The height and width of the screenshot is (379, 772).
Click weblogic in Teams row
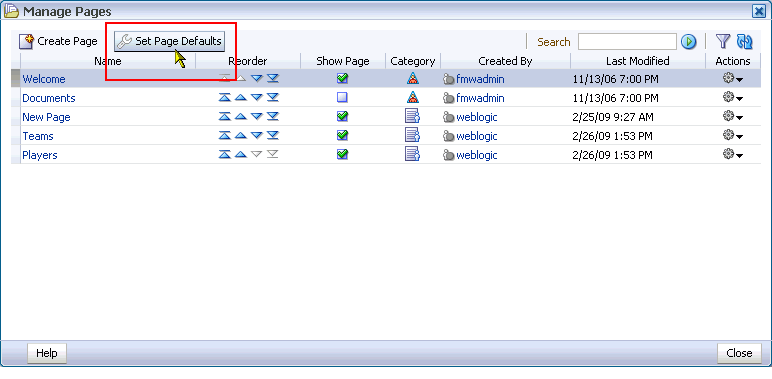(477, 136)
